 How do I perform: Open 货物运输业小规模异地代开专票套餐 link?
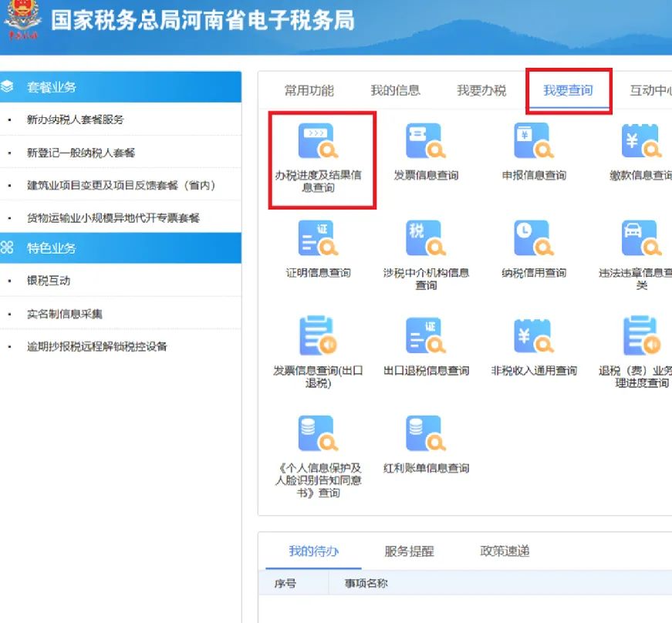click(x=113, y=218)
